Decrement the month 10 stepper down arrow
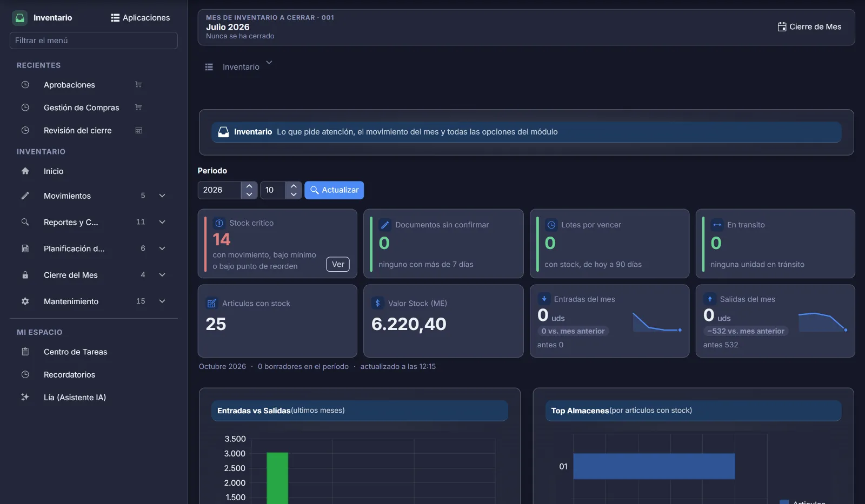The image size is (865, 504). coord(294,194)
